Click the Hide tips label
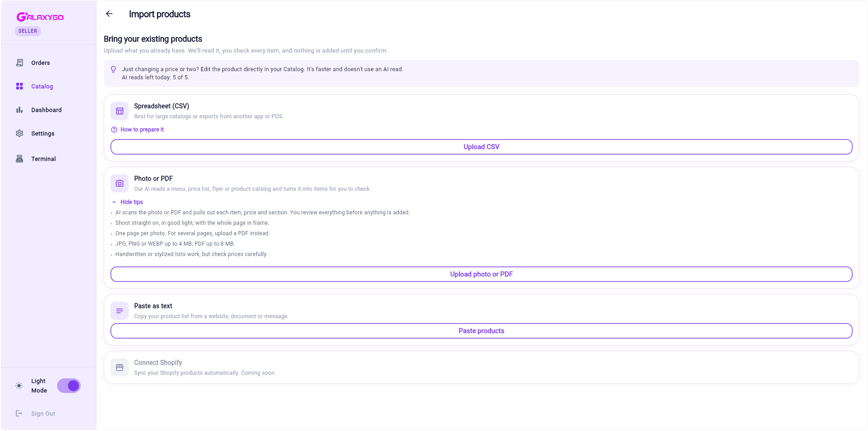The image size is (868, 431). 131,202
